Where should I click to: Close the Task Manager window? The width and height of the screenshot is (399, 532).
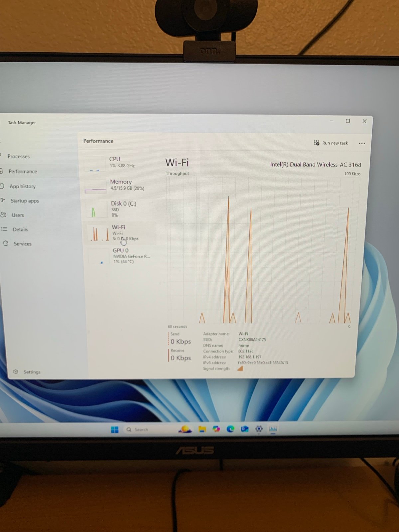(364, 121)
